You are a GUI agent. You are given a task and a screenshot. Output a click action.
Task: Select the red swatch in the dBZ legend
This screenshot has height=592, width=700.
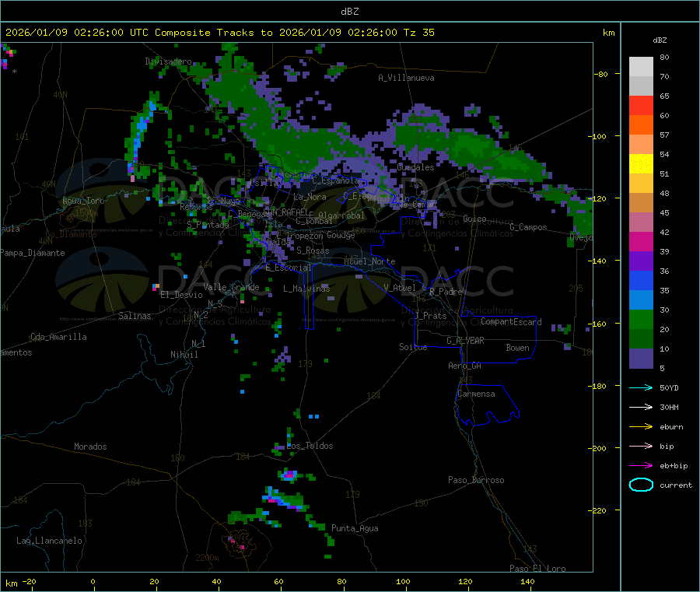coord(641,105)
